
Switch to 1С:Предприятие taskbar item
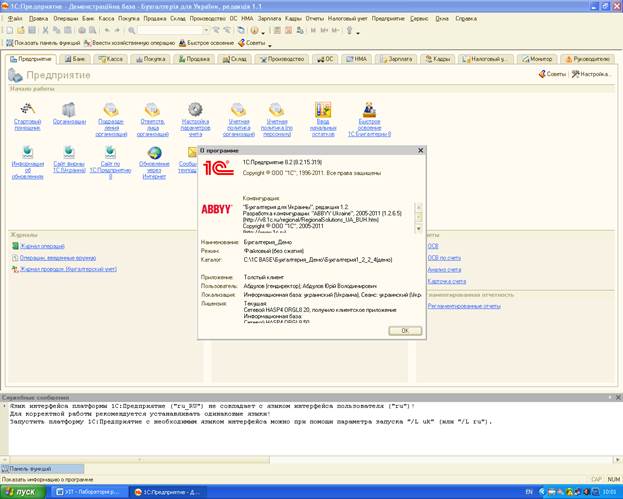coord(170,492)
